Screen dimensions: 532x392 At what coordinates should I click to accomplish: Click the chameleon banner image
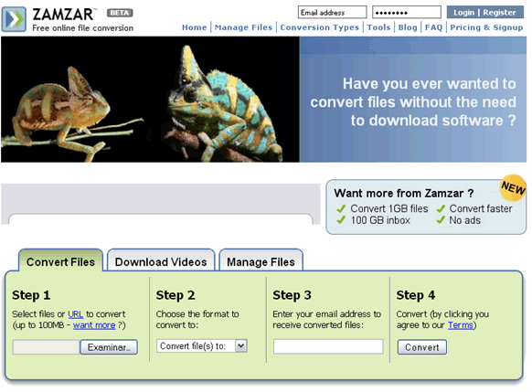(x=150, y=100)
